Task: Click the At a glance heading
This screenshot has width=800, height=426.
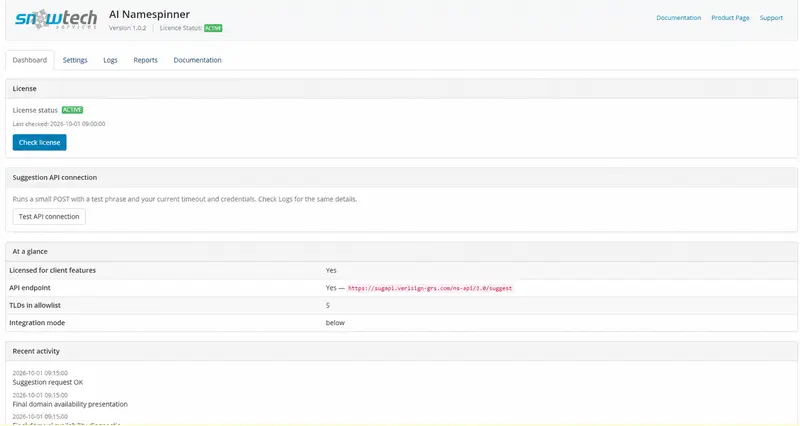Action: (x=30, y=251)
